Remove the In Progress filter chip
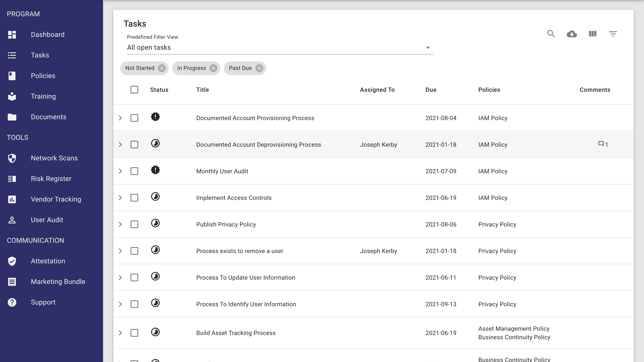Image resolution: width=644 pixels, height=362 pixels. point(213,68)
